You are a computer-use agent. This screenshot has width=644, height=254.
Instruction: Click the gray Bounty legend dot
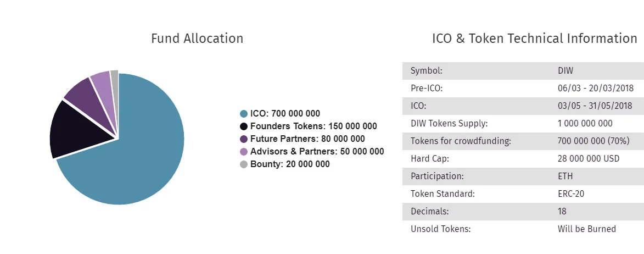coord(244,164)
